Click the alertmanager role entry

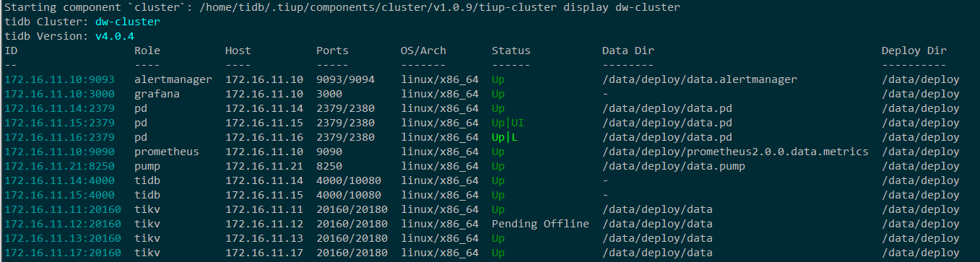click(173, 79)
